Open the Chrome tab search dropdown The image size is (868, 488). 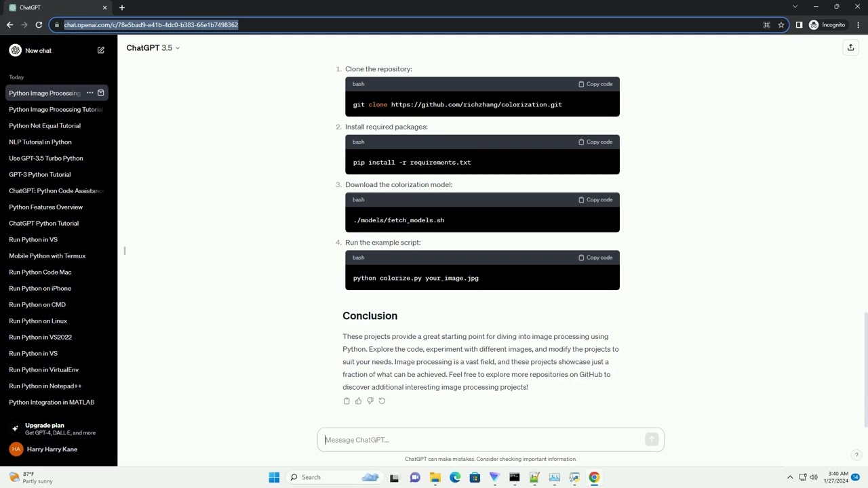795,7
